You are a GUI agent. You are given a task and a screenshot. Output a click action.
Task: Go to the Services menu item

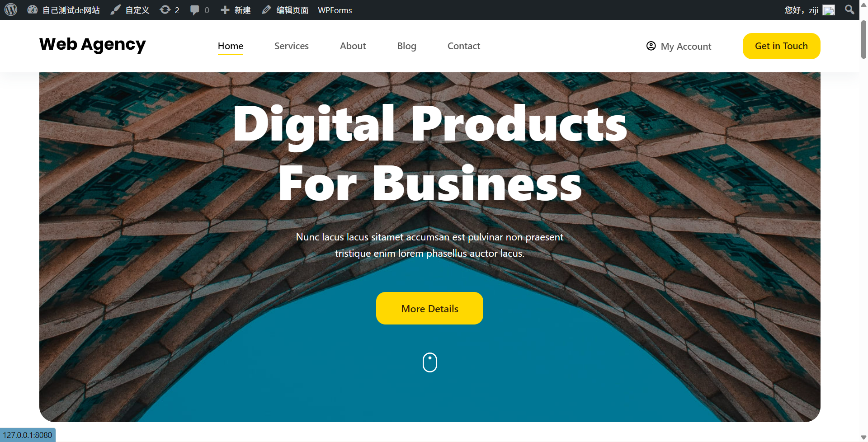click(292, 46)
